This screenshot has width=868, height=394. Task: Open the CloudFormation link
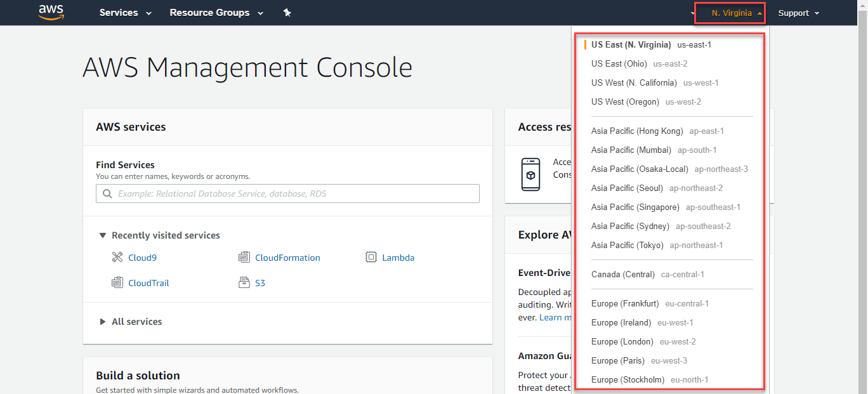287,258
